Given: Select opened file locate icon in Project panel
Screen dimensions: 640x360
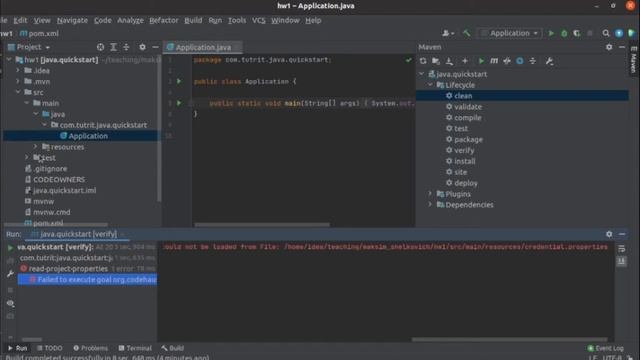Looking at the screenshot, I should pos(100,47).
